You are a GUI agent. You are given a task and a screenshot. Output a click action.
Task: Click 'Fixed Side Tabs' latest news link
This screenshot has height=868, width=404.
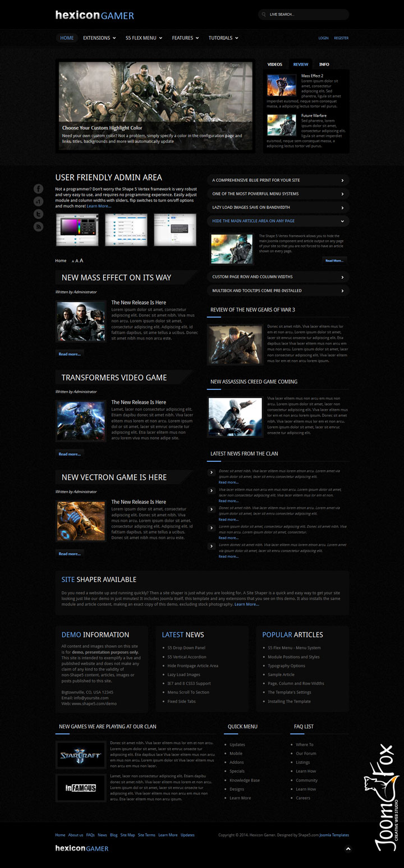[x=180, y=701]
